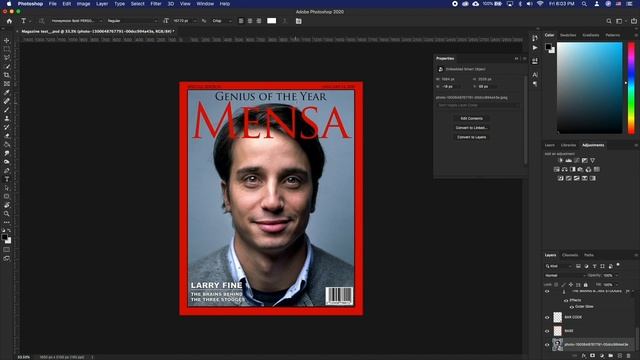
Task: Select the Crop tool
Action: point(7,75)
